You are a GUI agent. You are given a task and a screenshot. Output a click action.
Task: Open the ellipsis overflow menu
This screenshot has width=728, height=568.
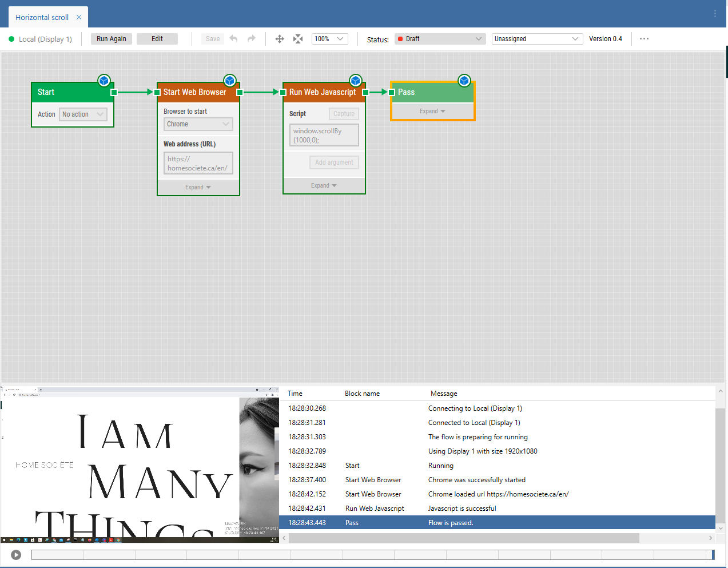point(644,38)
